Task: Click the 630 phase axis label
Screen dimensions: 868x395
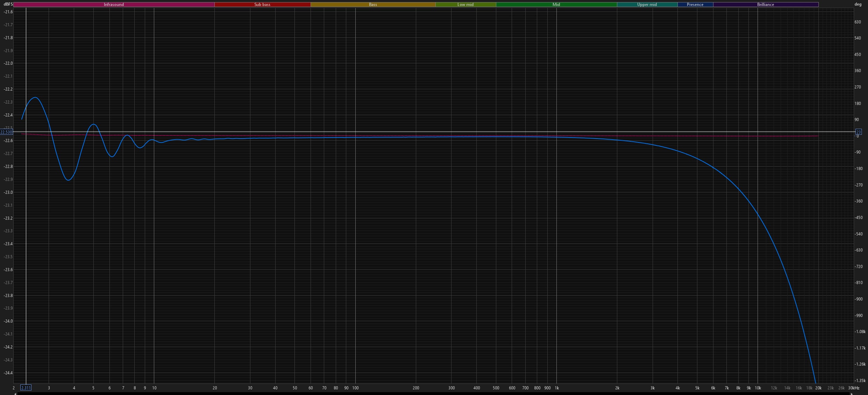Action: click(858, 22)
